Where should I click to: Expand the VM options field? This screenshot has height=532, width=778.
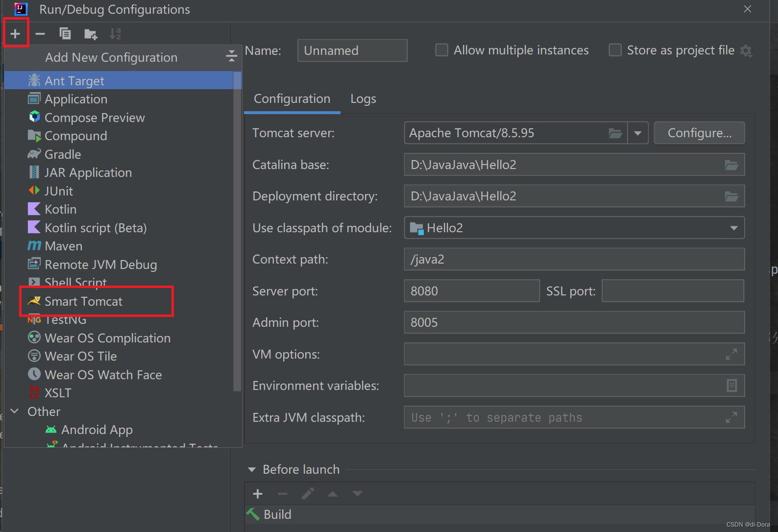pyautogui.click(x=731, y=354)
